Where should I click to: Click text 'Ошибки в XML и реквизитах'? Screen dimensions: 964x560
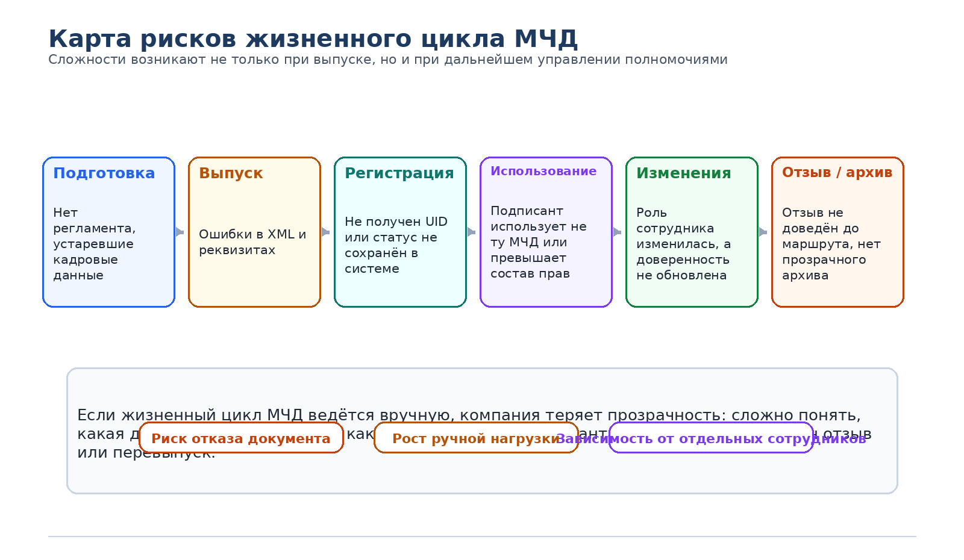pos(252,242)
